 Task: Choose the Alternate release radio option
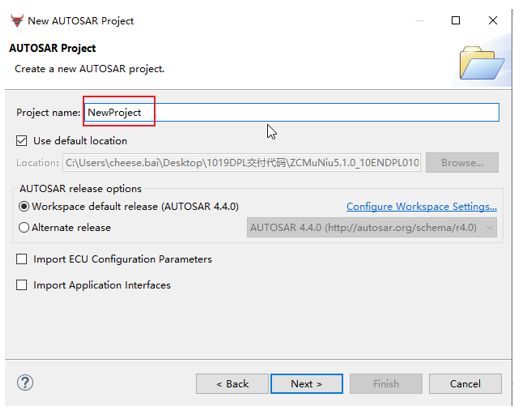[24, 227]
